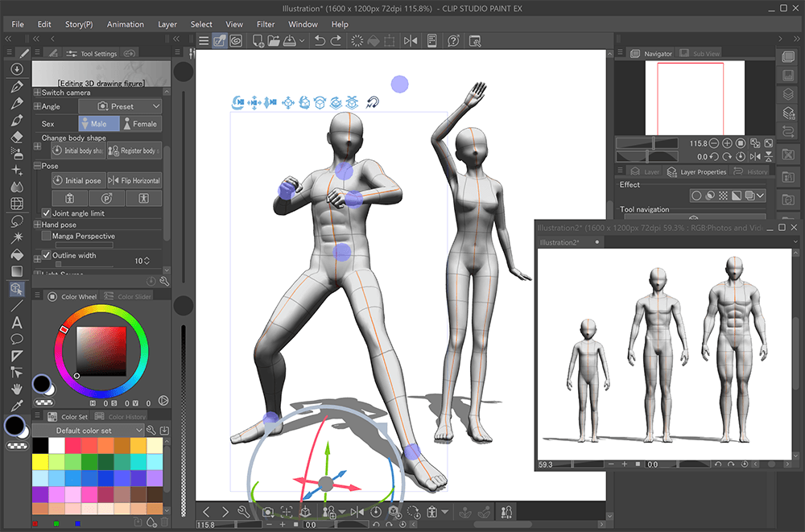Collapse the Pose section
This screenshot has height=532, width=805.
tap(37, 166)
